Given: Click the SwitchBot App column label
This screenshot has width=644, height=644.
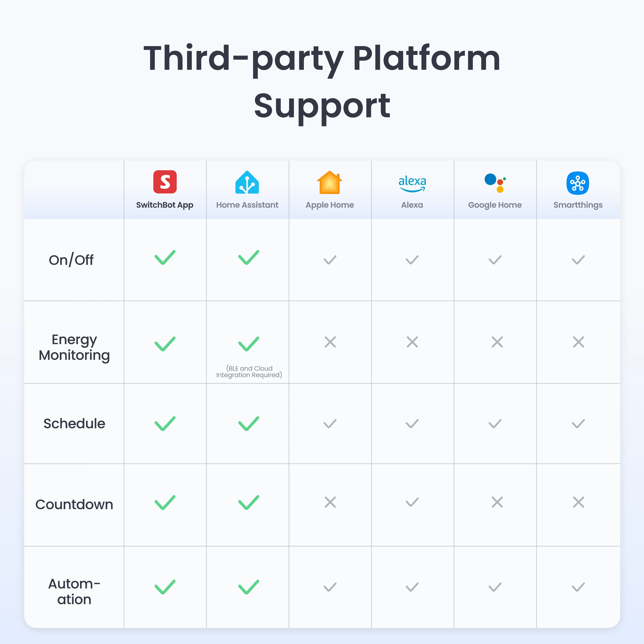Looking at the screenshot, I should tap(165, 205).
